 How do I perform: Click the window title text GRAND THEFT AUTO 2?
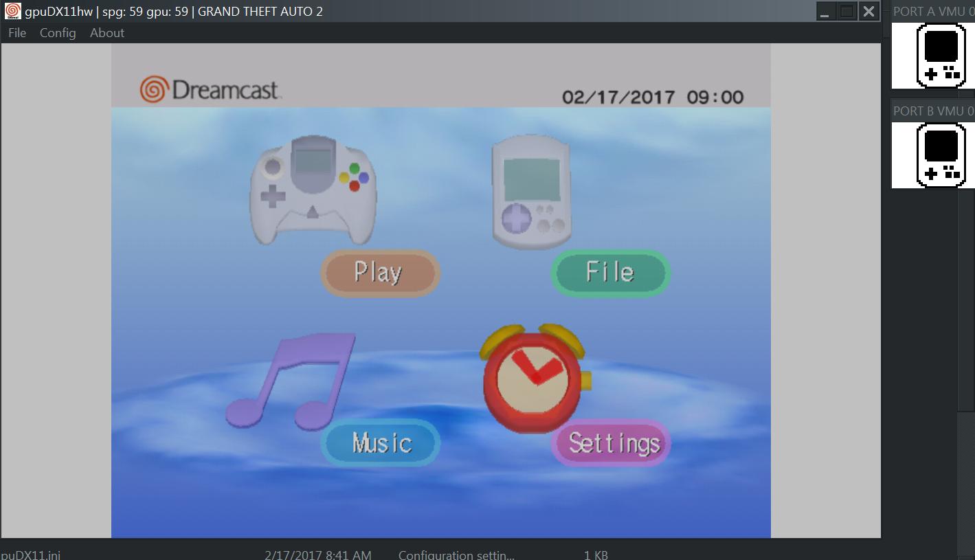tap(260, 12)
